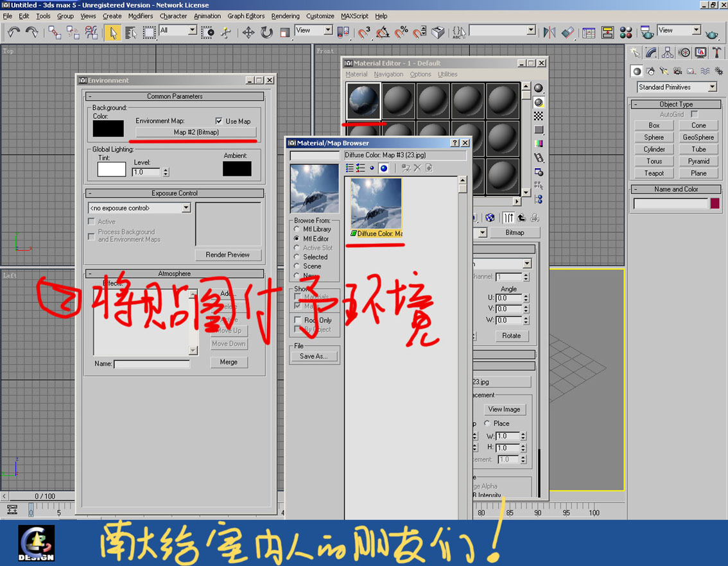Toggle the Use Map checkbox
This screenshot has width=728, height=566.
[x=219, y=121]
